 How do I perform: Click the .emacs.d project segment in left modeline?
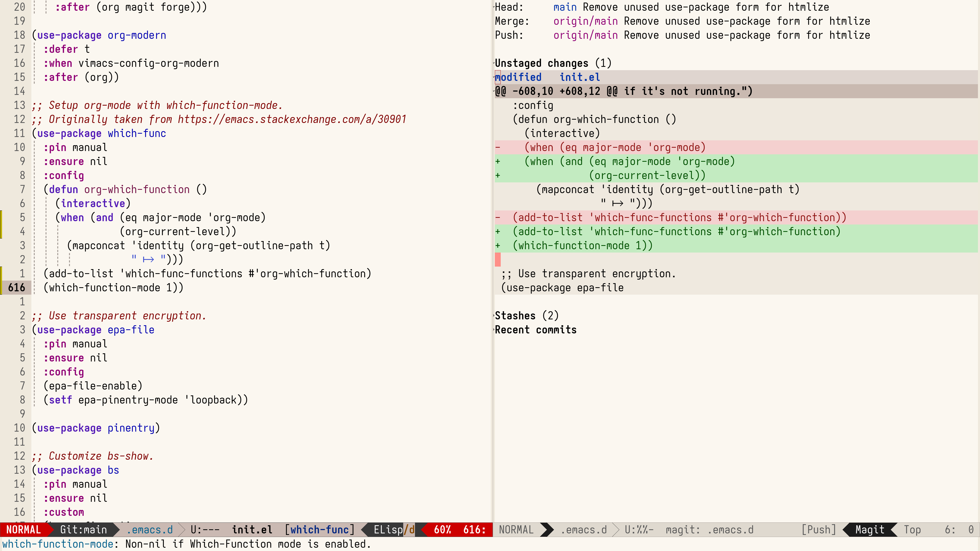pos(150,530)
